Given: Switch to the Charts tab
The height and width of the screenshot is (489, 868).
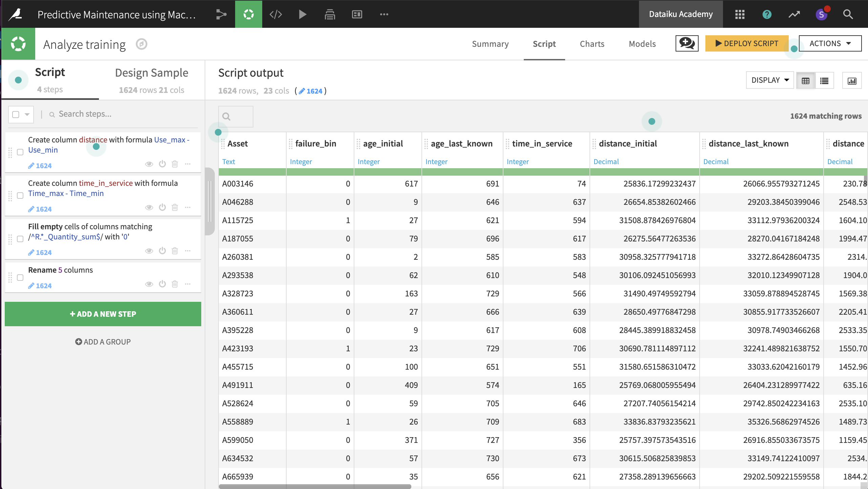Looking at the screenshot, I should coord(592,44).
